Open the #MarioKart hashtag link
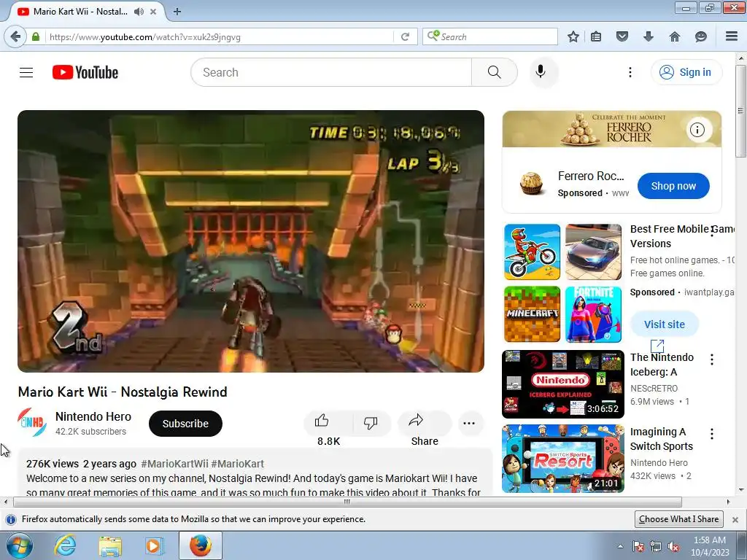This screenshot has width=747, height=560. tap(237, 464)
